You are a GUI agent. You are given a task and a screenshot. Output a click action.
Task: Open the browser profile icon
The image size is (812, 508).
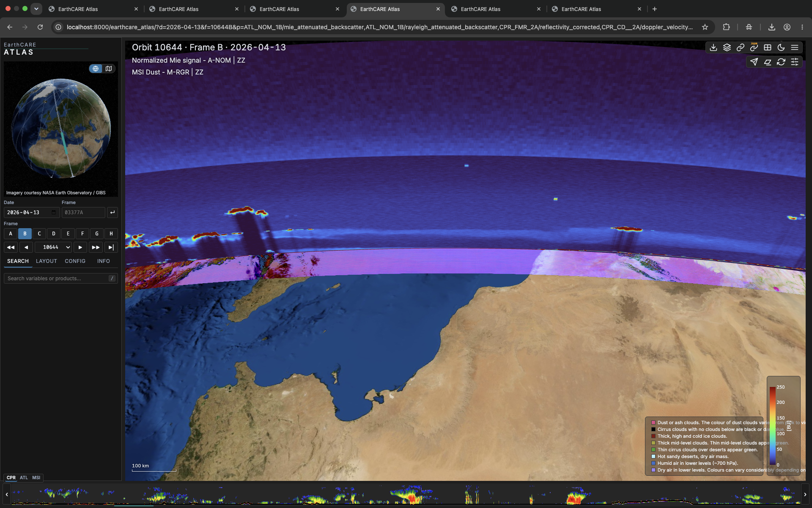click(x=787, y=27)
